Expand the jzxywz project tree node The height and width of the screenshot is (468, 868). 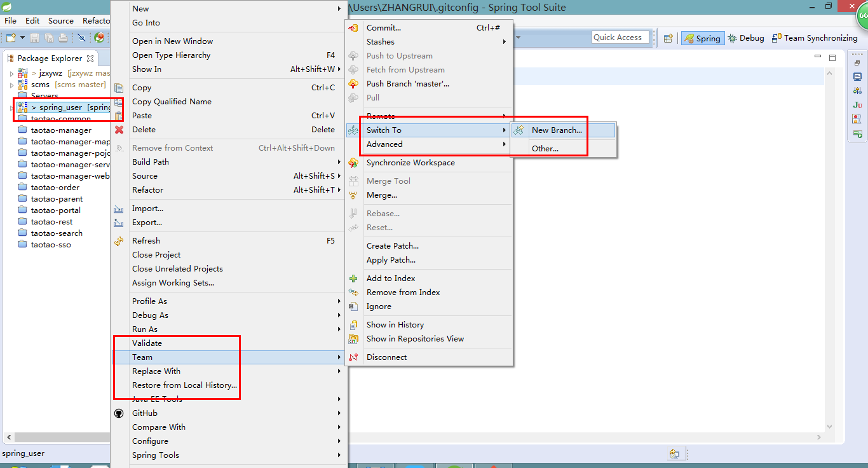pyautogui.click(x=11, y=74)
